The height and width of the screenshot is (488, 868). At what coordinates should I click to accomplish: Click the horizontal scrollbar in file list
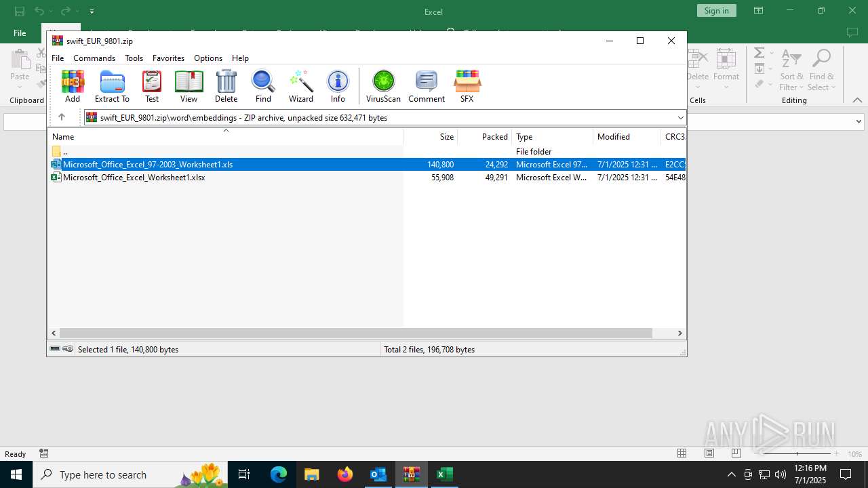click(x=355, y=333)
